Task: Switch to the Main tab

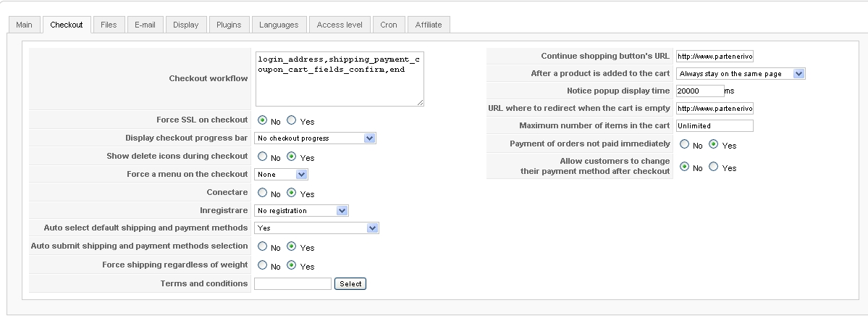Action: [24, 25]
